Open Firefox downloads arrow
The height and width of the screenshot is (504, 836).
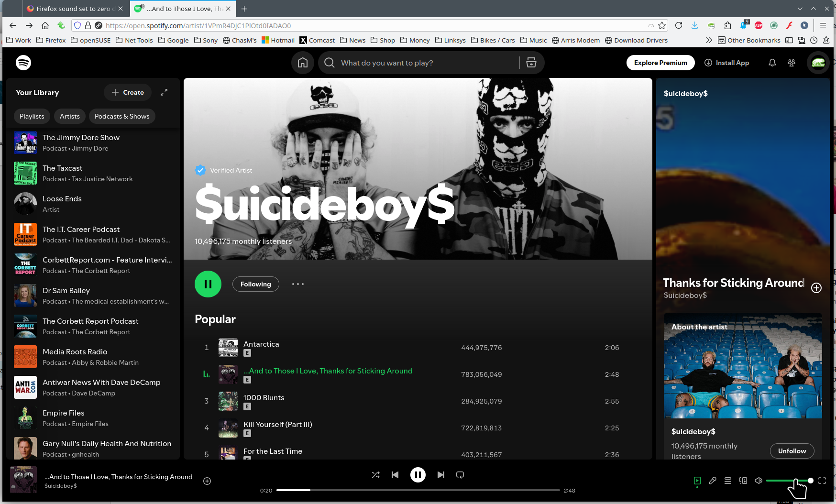coord(694,25)
